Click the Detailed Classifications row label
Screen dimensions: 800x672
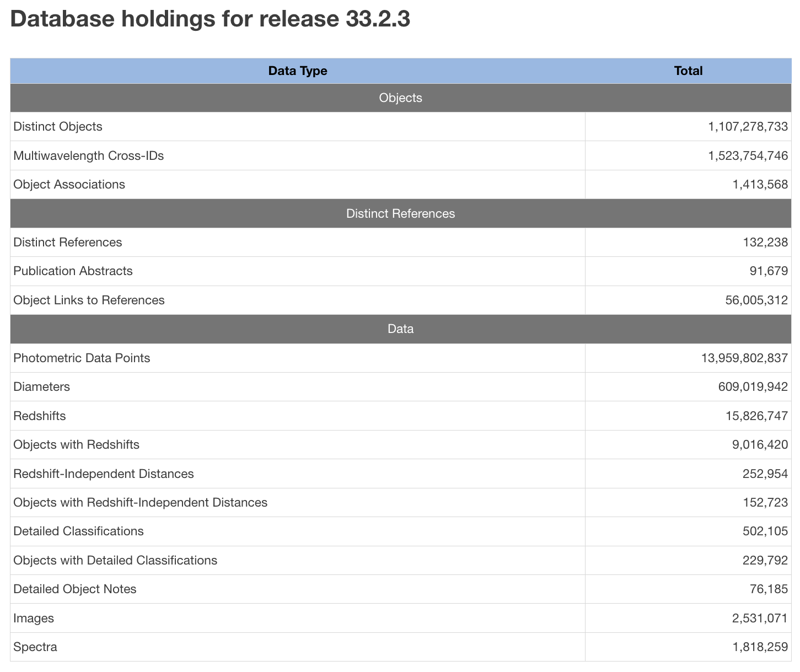coord(78,531)
